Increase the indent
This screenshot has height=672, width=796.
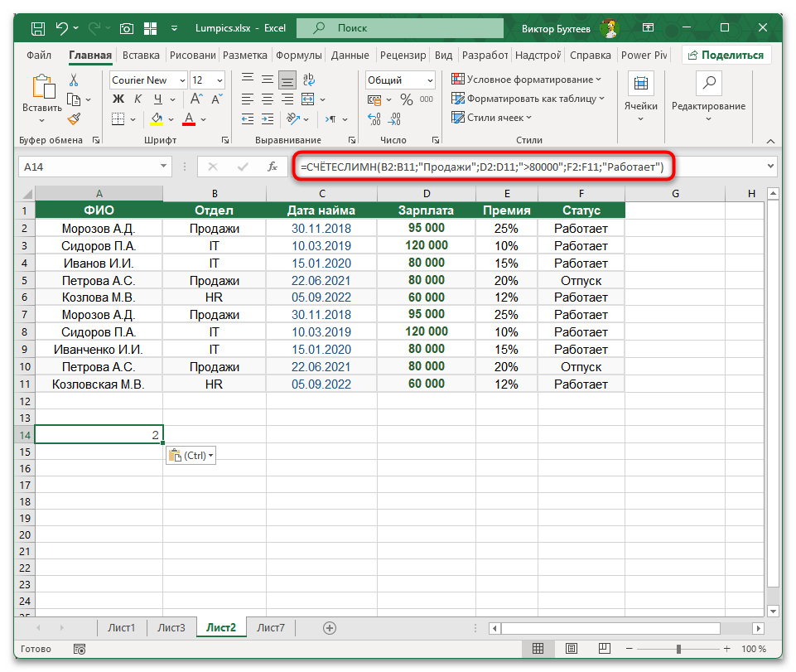[268, 119]
